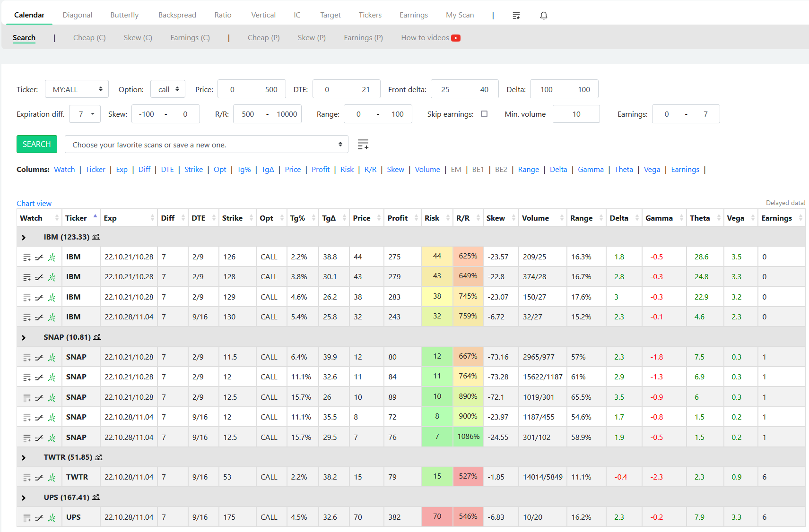
Task: Open the Ticker MY:ALL dropdown
Action: coord(77,89)
